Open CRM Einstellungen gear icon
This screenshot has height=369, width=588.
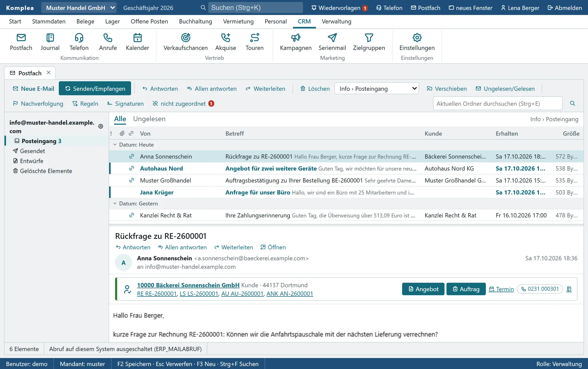click(x=417, y=42)
